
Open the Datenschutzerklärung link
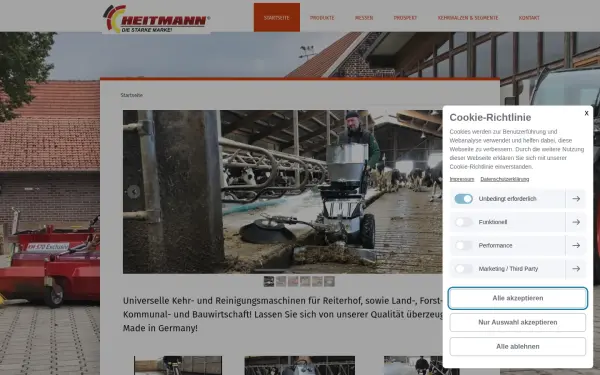click(504, 179)
